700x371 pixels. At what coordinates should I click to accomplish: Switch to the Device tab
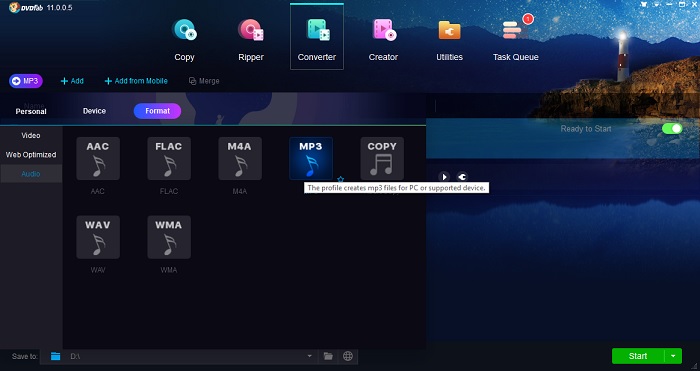pyautogui.click(x=94, y=111)
